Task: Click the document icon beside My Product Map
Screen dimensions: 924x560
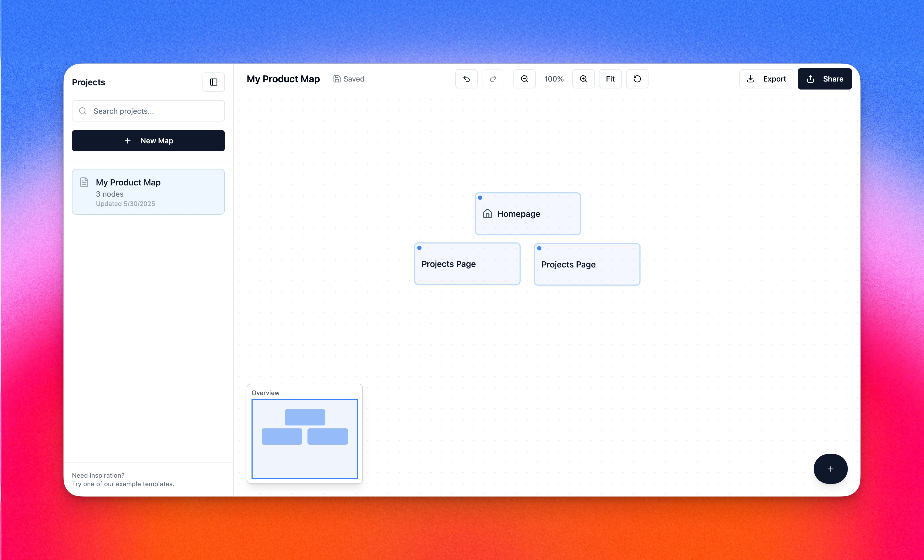Action: pos(84,182)
